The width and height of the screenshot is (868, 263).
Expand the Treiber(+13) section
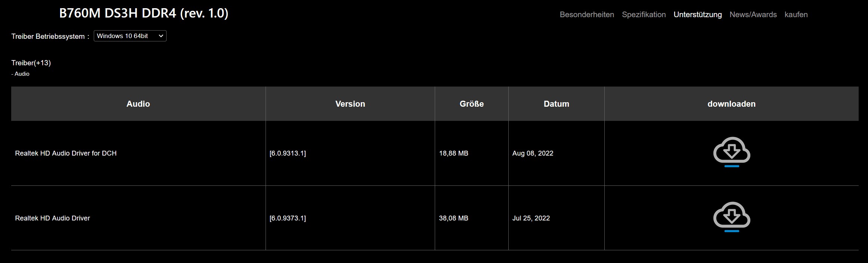click(x=31, y=63)
